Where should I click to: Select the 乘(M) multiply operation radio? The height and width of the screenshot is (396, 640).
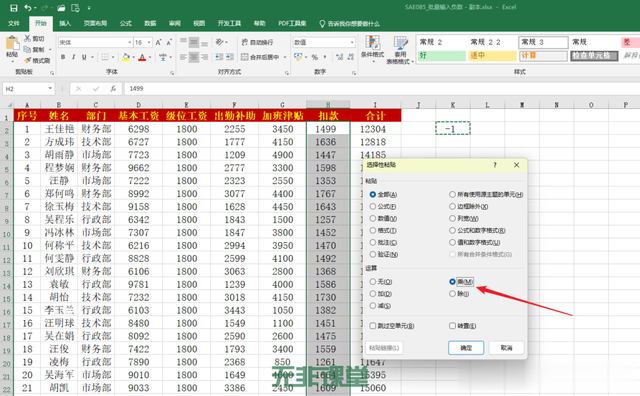click(x=452, y=282)
